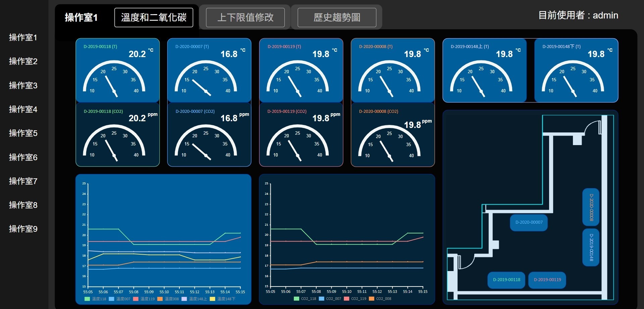Toggle the CO2_007 series in chart legend
Viewport: 644px width, 309px height.
pos(330,299)
